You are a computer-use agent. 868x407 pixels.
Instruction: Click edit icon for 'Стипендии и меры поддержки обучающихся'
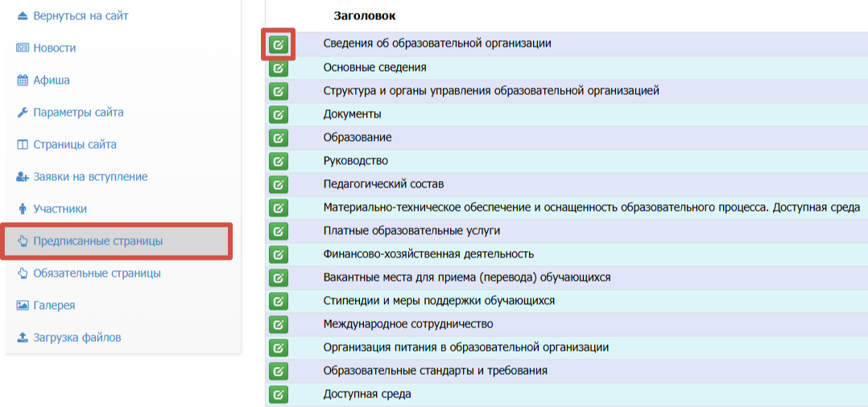[x=278, y=301]
